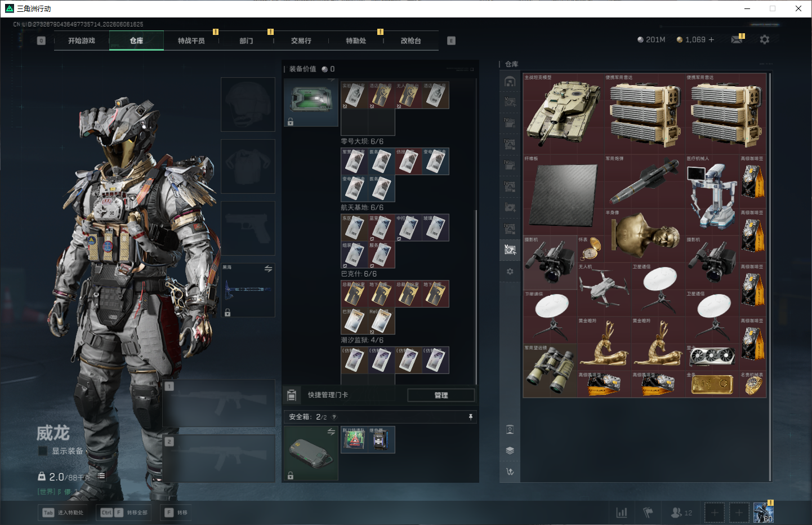The width and height of the screenshot is (812, 525).
Task: Click the 进入特勤处 Tab shortcut button
Action: [x=63, y=513]
